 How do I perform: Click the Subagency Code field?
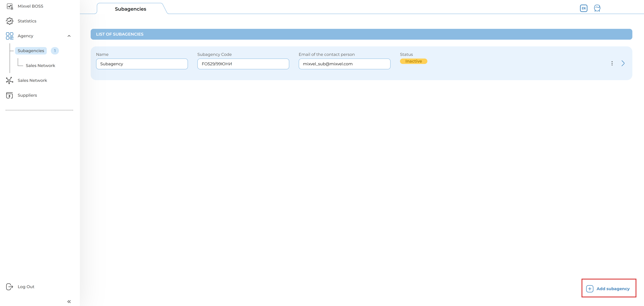(x=243, y=64)
